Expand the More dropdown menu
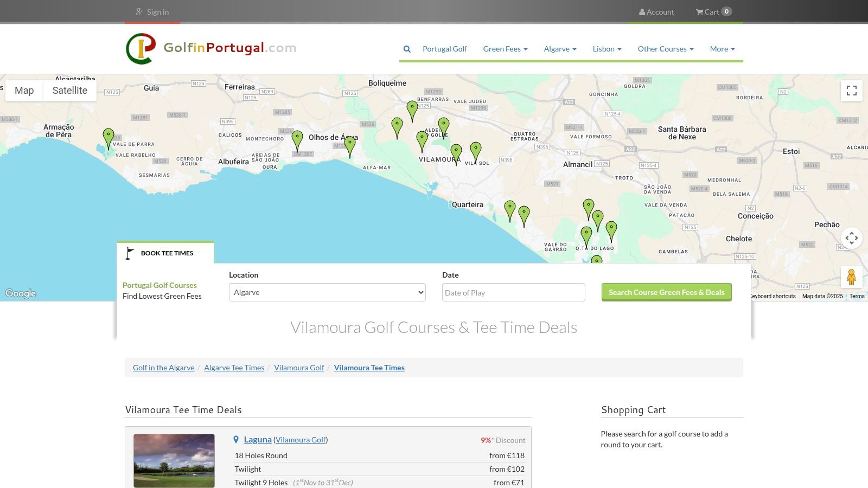 tap(722, 49)
